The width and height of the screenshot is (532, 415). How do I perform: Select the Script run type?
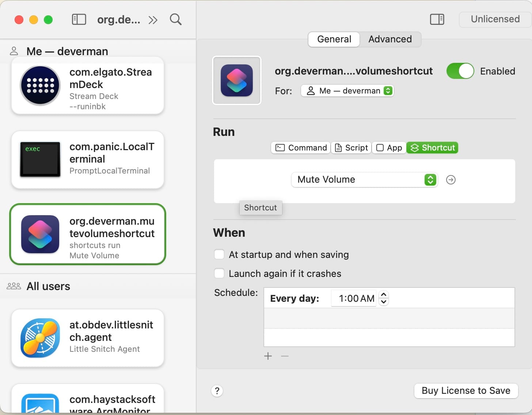350,148
